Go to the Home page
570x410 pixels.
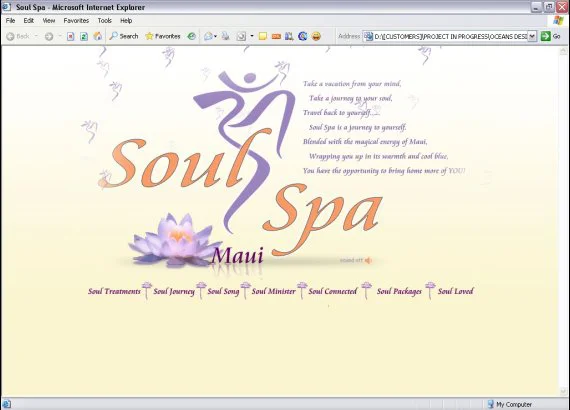[x=97, y=36]
